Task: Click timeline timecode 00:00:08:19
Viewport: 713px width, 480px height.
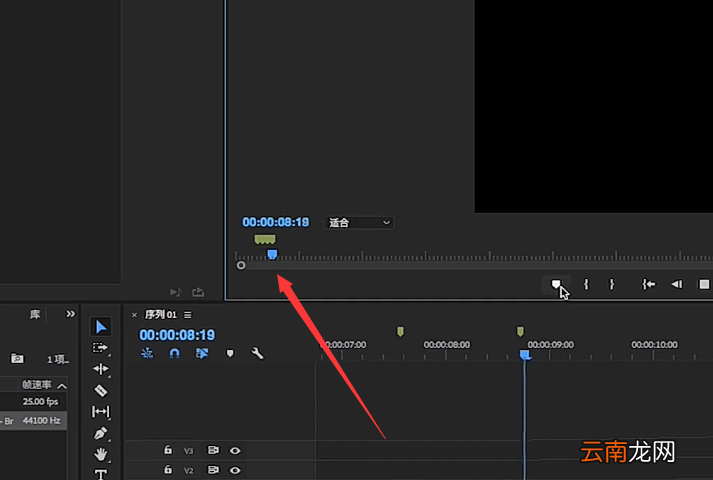Action: coord(177,335)
